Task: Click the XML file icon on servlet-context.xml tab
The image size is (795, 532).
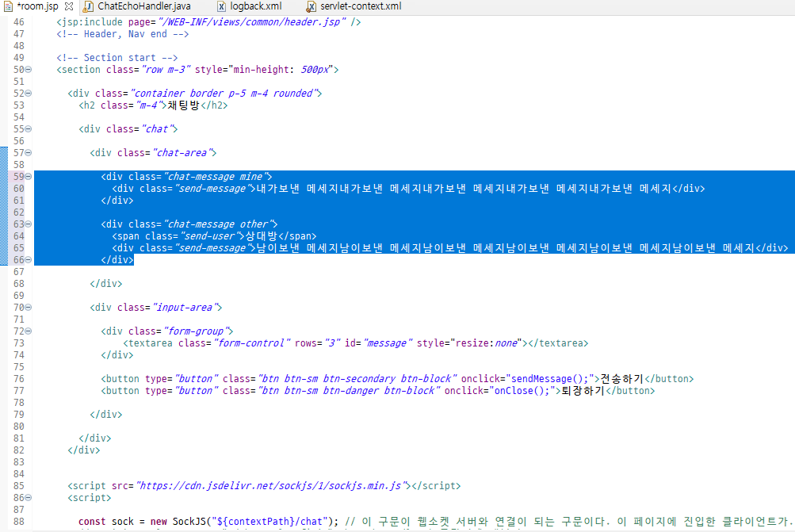Action: [x=312, y=6]
